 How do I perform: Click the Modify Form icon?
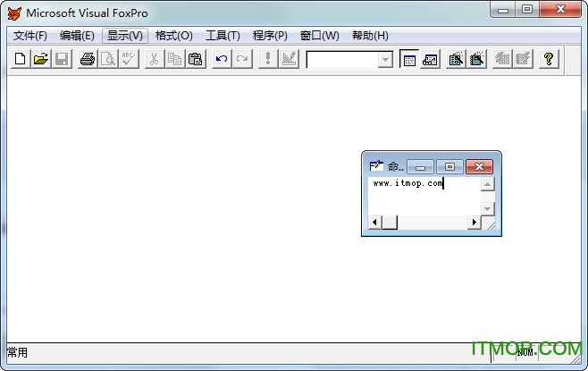289,59
